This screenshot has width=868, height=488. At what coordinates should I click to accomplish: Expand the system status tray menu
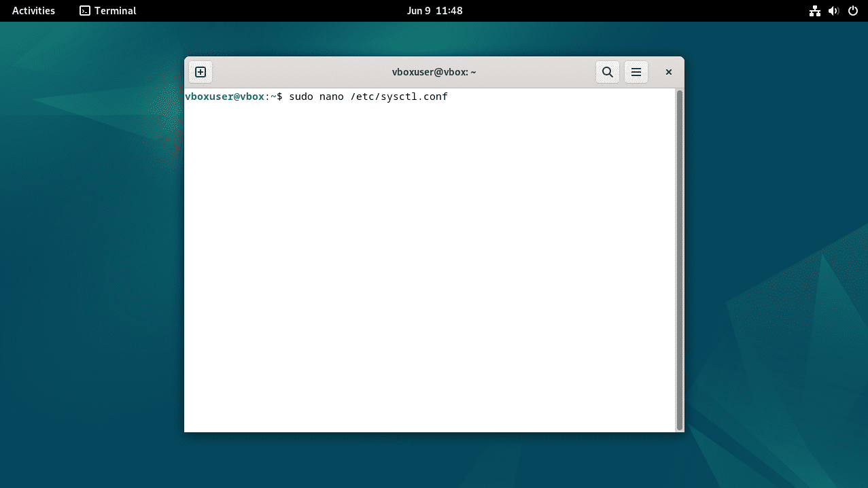833,10
